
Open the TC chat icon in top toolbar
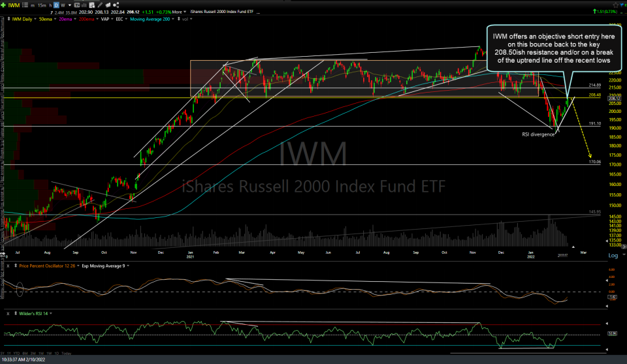tap(77, 5)
